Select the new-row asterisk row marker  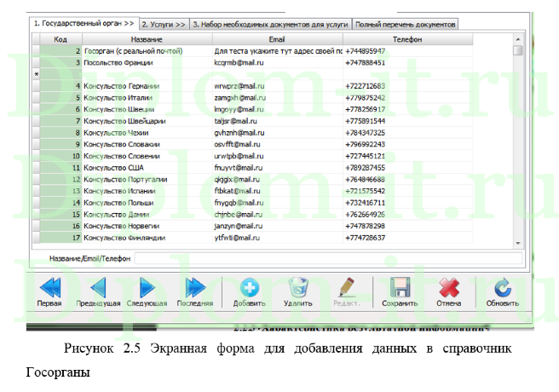pyautogui.click(x=36, y=74)
